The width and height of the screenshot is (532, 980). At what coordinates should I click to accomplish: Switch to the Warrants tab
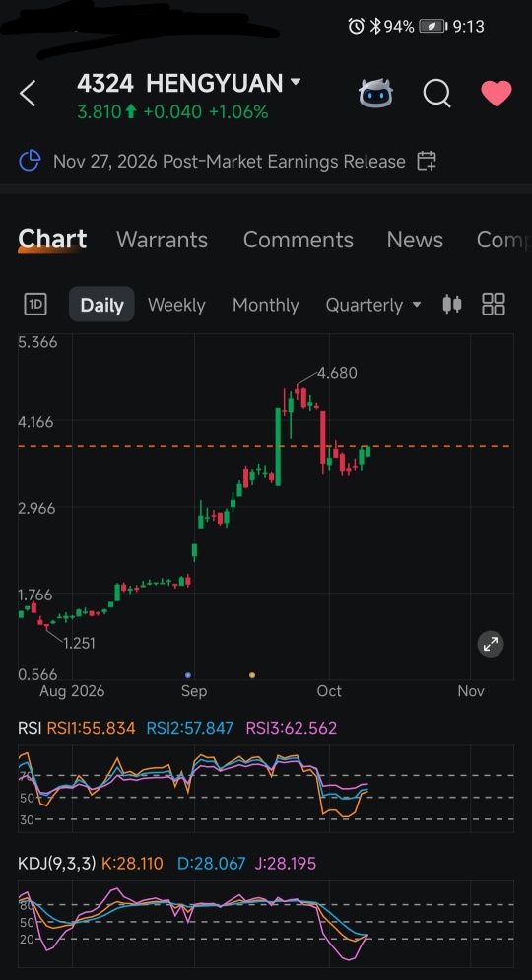162,240
